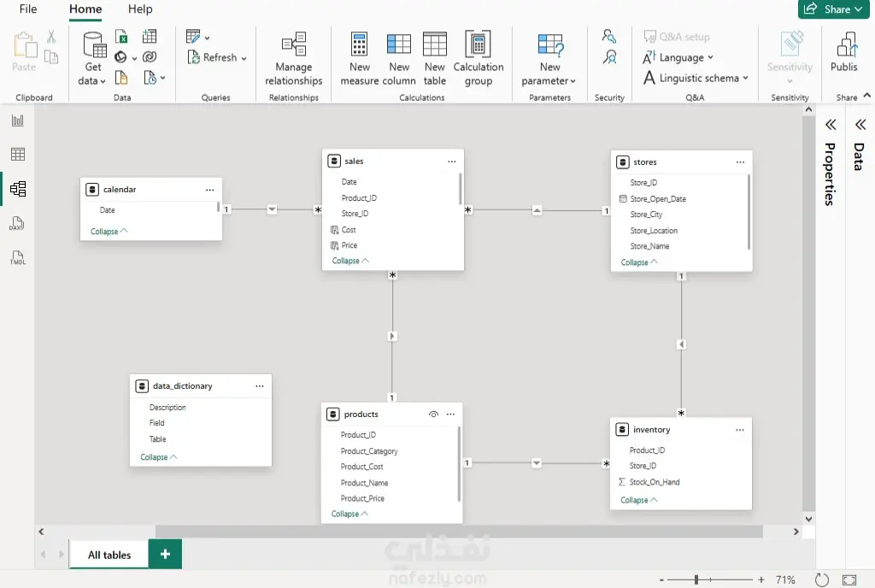Select Product_Category field in products
The width and height of the screenshot is (875, 588).
369,450
